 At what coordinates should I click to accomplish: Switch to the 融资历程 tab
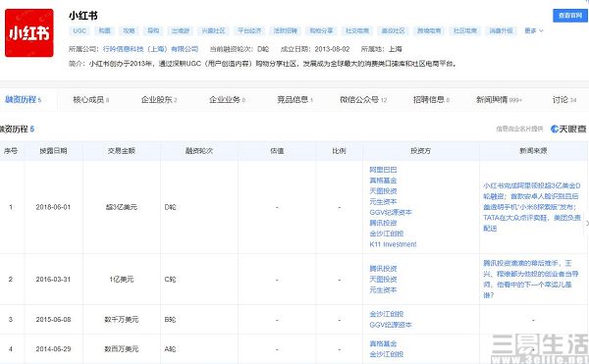click(x=23, y=99)
